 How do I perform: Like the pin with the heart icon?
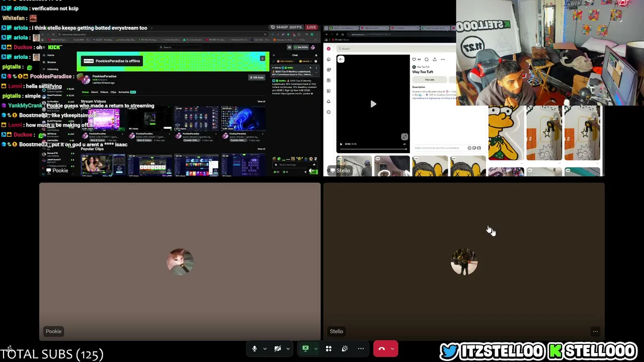[414, 59]
